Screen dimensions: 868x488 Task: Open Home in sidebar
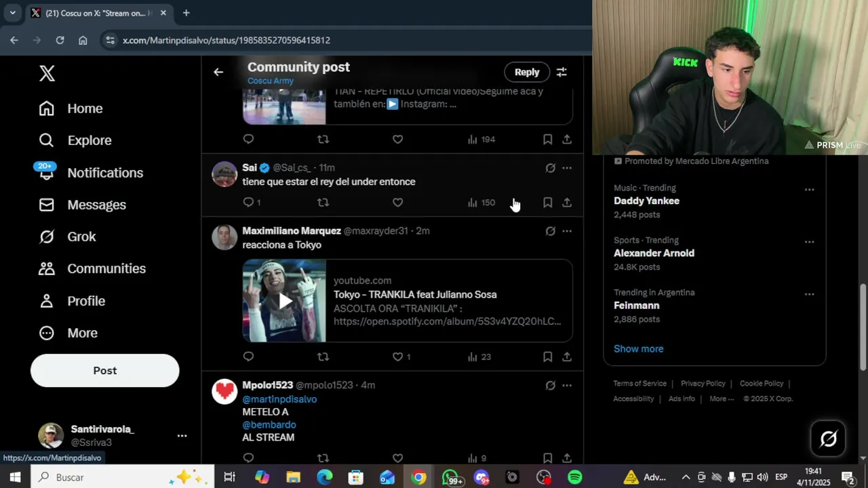(x=71, y=108)
